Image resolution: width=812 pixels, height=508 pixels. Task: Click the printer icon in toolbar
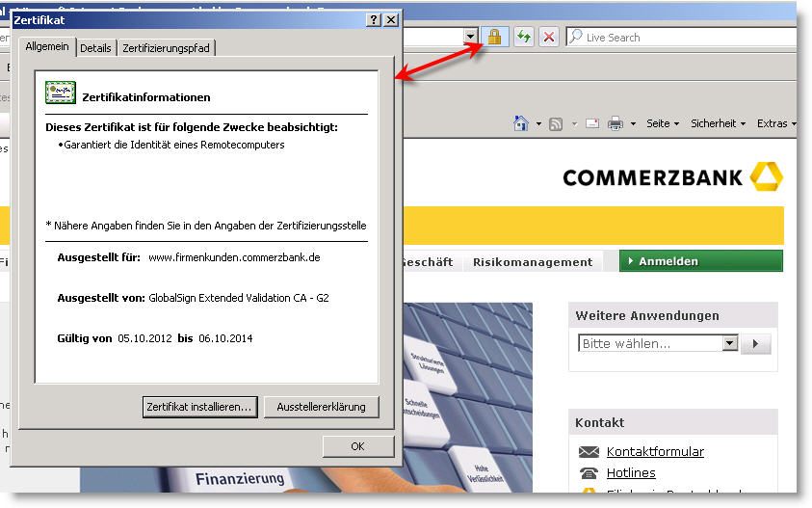click(616, 123)
